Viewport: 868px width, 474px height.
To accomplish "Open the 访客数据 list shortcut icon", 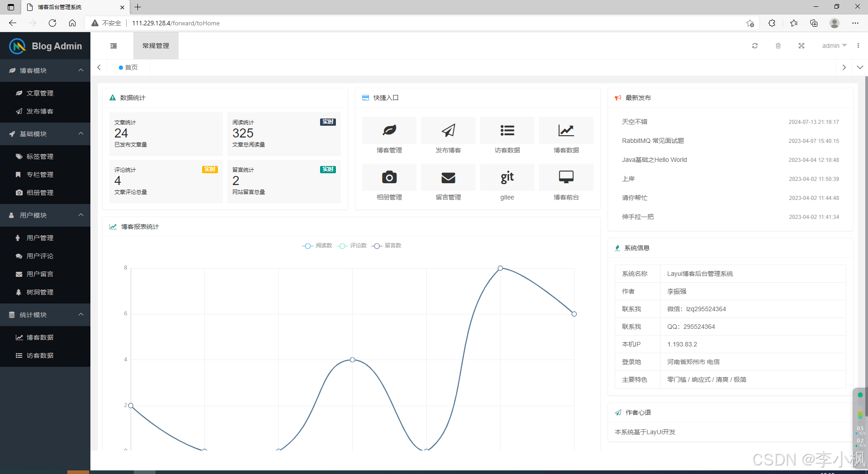I will pyautogui.click(x=507, y=131).
